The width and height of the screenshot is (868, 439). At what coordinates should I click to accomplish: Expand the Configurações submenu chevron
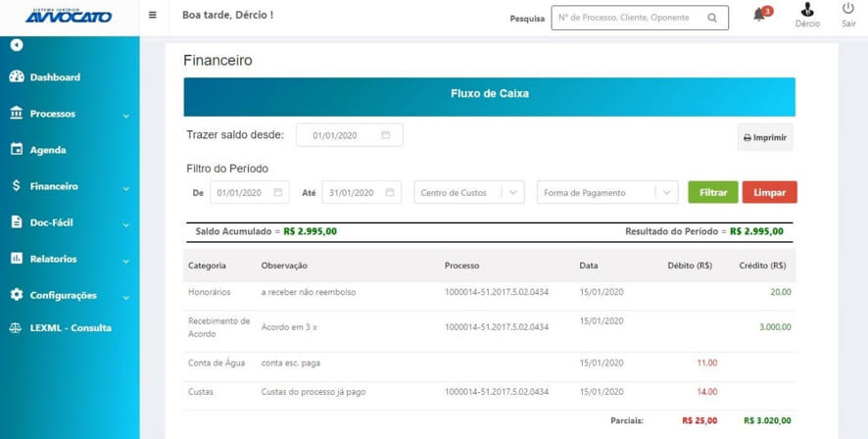click(126, 297)
